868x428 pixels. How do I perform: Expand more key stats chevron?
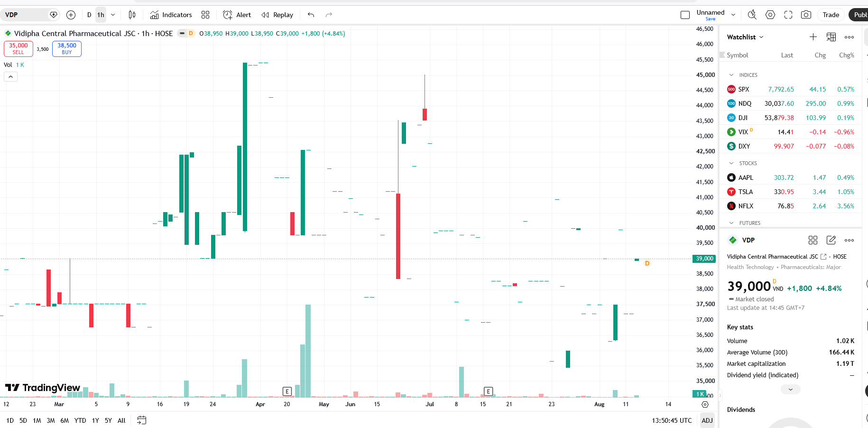click(x=791, y=389)
